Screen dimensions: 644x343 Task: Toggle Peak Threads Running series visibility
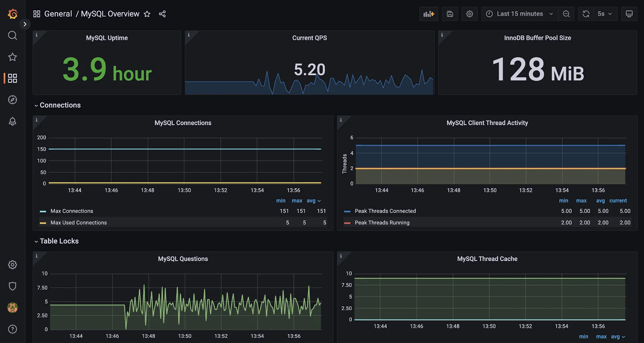click(382, 223)
